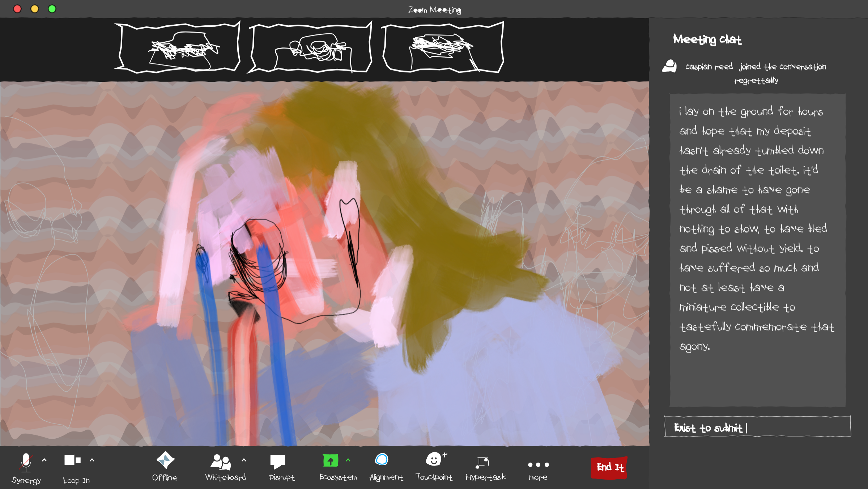This screenshot has height=489, width=868.
Task: Click the red End It button
Action: [609, 468]
